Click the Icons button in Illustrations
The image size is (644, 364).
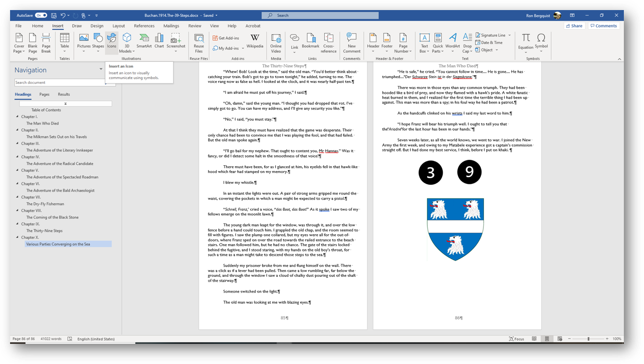(x=111, y=41)
